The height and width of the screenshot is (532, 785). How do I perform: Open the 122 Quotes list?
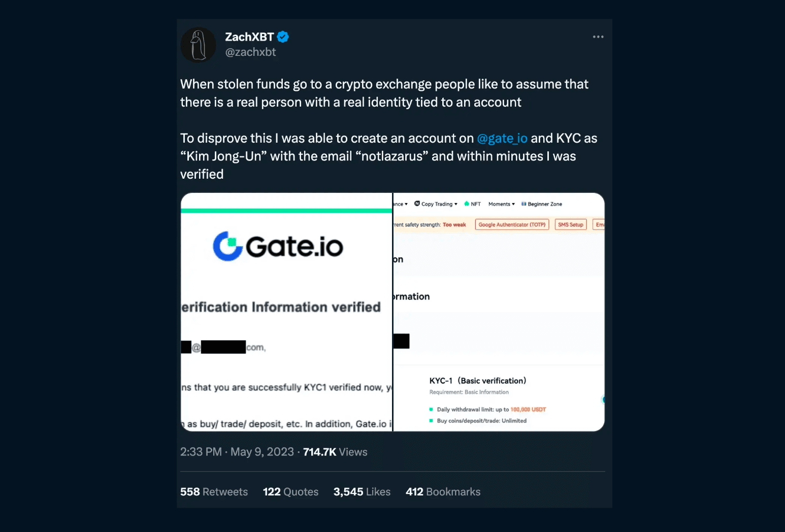pyautogui.click(x=290, y=492)
